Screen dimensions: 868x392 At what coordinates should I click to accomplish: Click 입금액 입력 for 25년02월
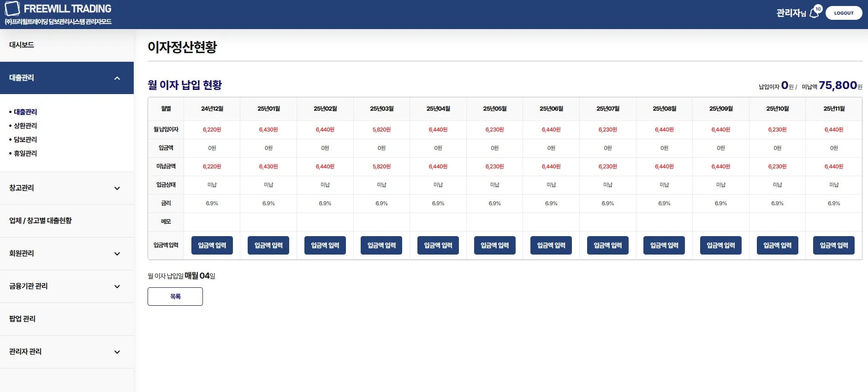click(x=325, y=245)
